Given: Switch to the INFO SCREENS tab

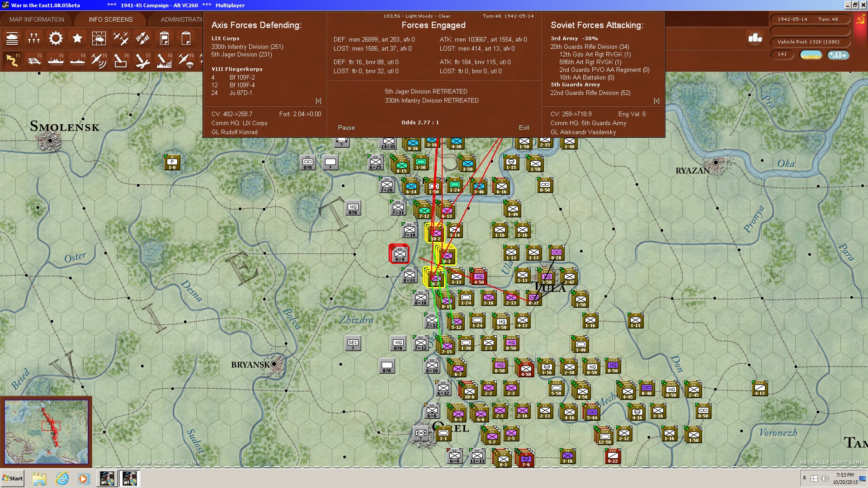Looking at the screenshot, I should coord(110,19).
